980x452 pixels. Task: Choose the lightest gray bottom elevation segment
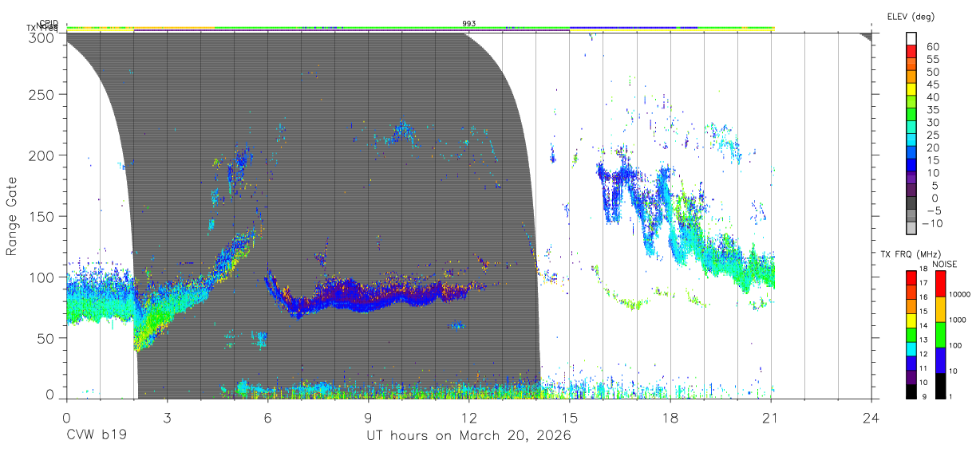tap(912, 230)
